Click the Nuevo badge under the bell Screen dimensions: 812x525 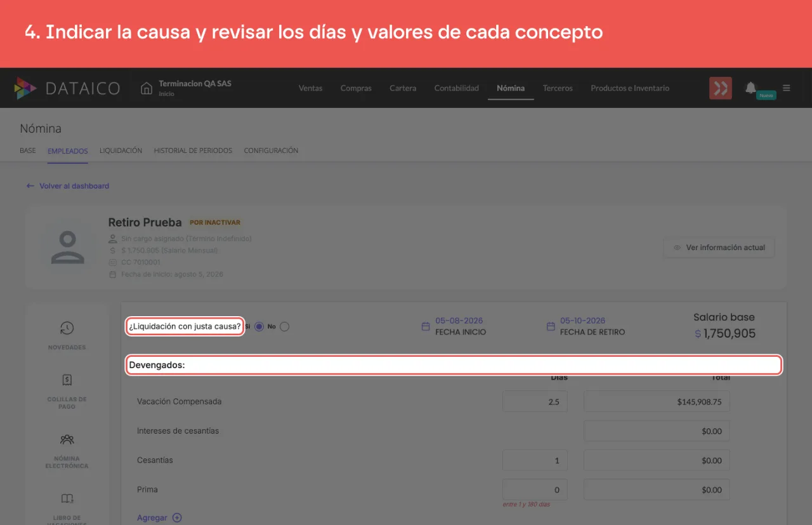click(766, 95)
